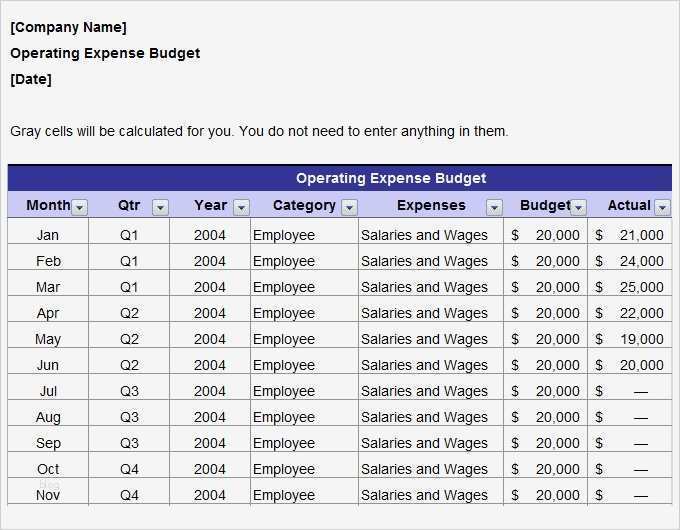Select the [Date] placeholder cell

coord(31,79)
